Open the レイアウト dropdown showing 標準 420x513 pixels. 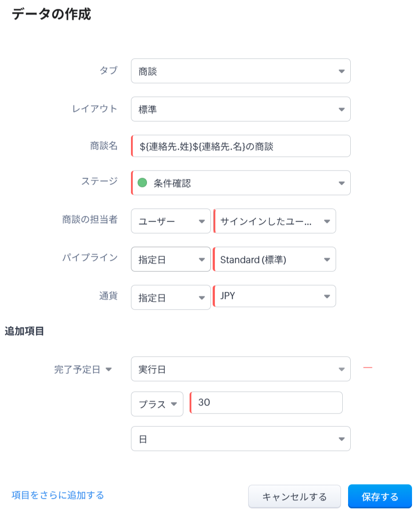[241, 109]
